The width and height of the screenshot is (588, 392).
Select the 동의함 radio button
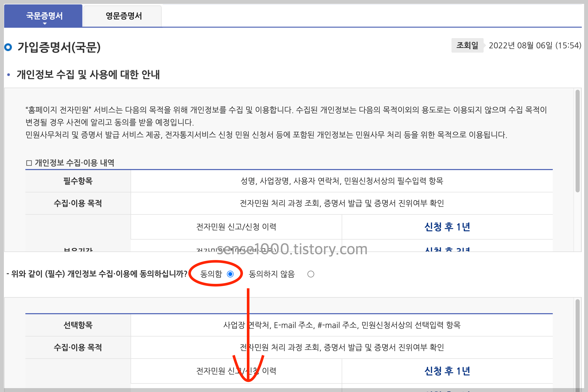point(230,274)
